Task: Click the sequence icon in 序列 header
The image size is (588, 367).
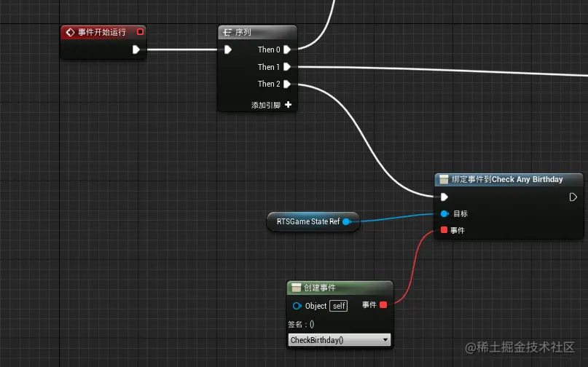Action: click(x=227, y=33)
